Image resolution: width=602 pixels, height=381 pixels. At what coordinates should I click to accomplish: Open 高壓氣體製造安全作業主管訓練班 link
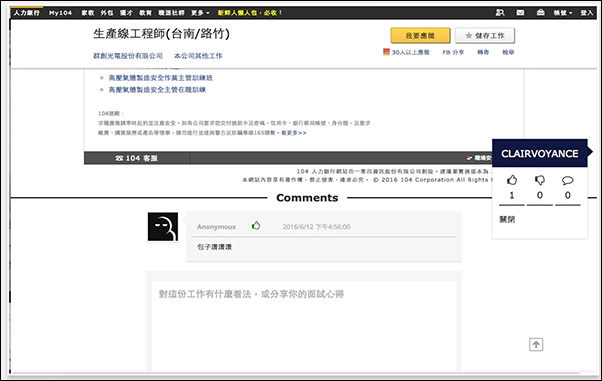[x=160, y=78]
